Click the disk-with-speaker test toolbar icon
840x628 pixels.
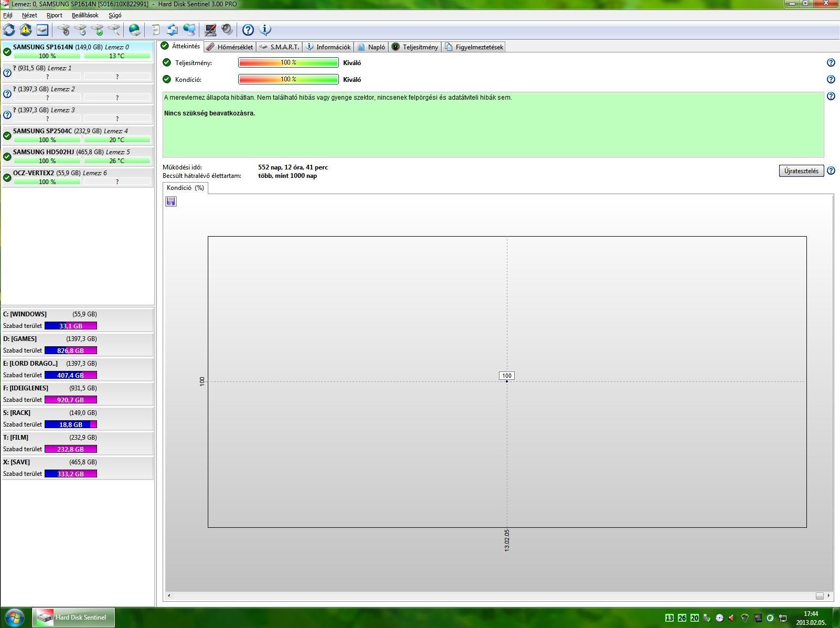(x=63, y=30)
